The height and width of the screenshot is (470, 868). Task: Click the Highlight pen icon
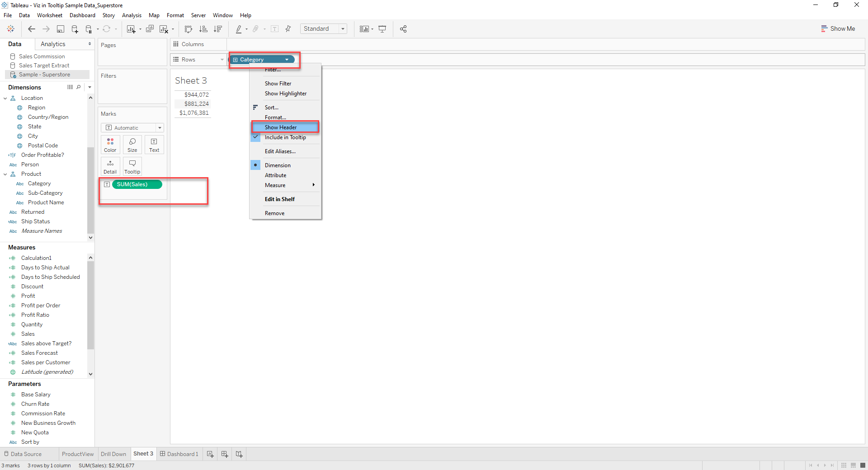pyautogui.click(x=239, y=29)
